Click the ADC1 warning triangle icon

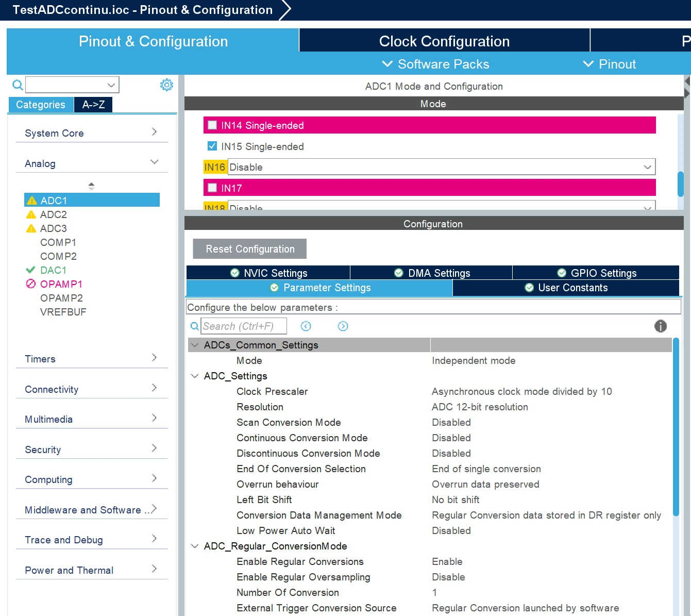click(x=32, y=201)
